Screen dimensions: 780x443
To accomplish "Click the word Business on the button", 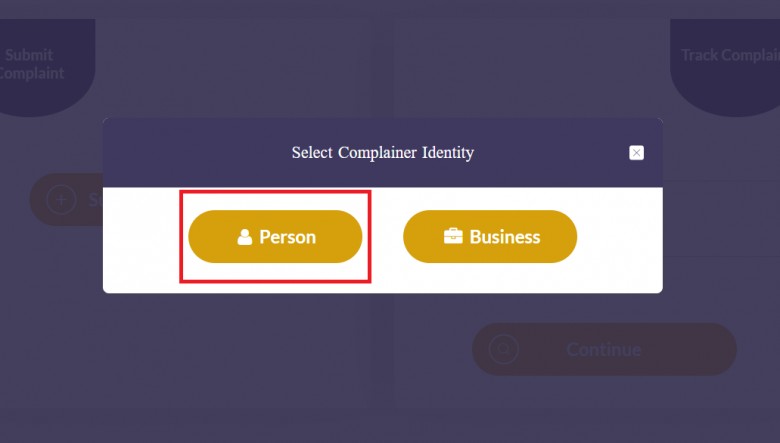I will (x=505, y=237).
